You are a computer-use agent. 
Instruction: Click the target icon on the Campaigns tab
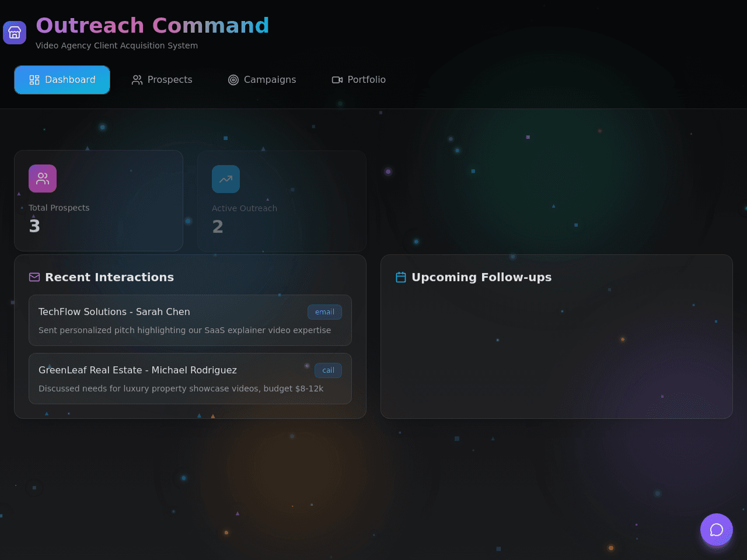pyautogui.click(x=233, y=80)
